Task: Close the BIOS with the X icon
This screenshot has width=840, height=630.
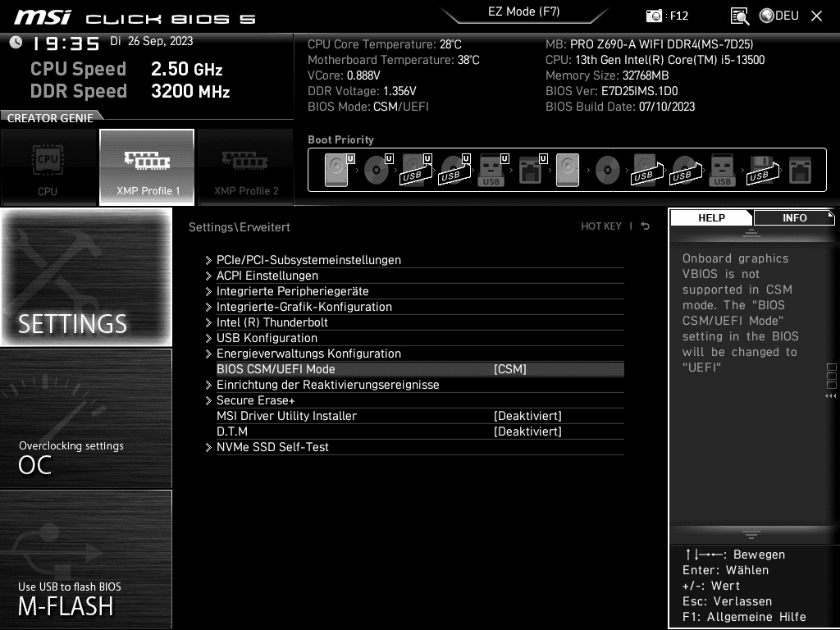Action: tap(816, 16)
